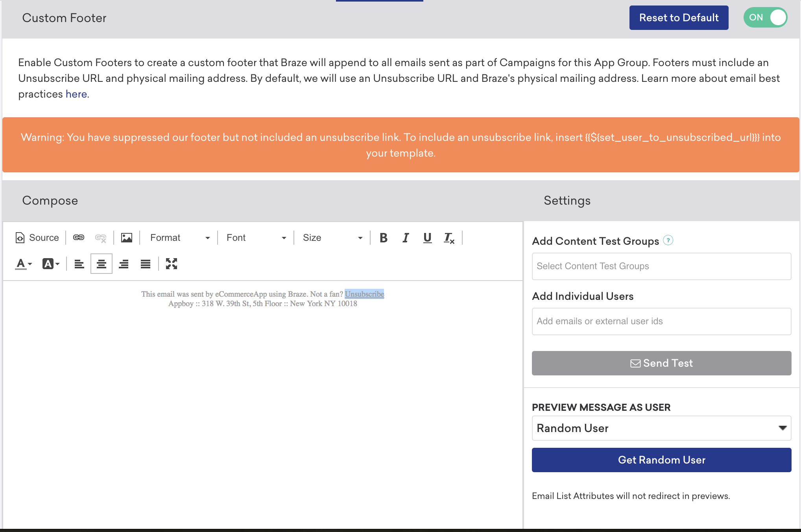Toggle Underline formatting on text
The width and height of the screenshot is (801, 532).
click(427, 238)
